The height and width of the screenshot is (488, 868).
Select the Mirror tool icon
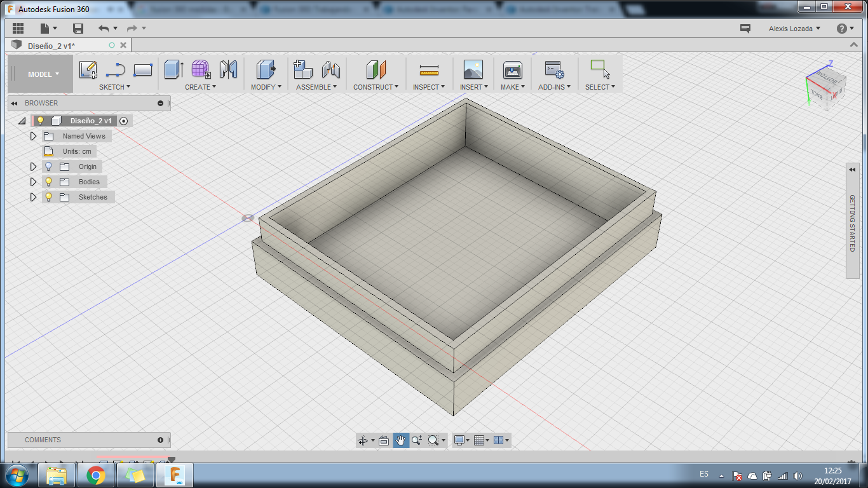[x=228, y=69]
